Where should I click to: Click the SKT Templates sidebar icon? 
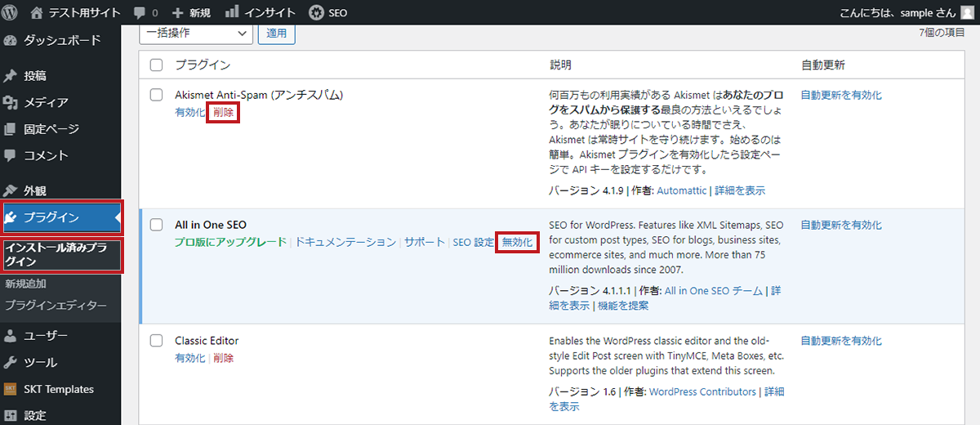11,389
